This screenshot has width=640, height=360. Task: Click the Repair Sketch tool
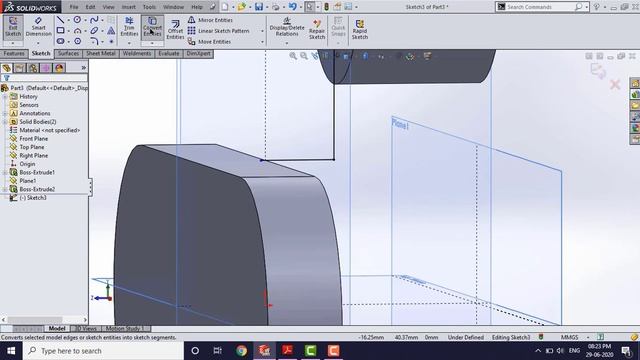[317, 29]
